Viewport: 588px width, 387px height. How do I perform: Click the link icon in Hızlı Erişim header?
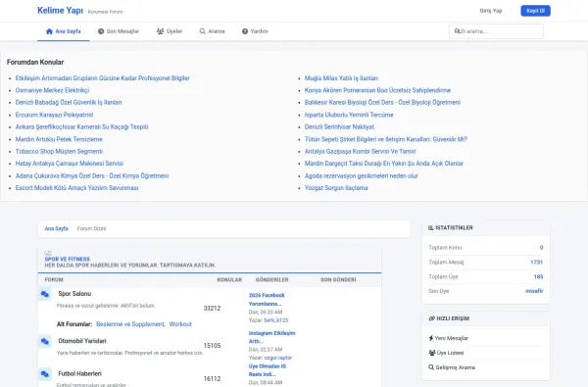[431, 318]
